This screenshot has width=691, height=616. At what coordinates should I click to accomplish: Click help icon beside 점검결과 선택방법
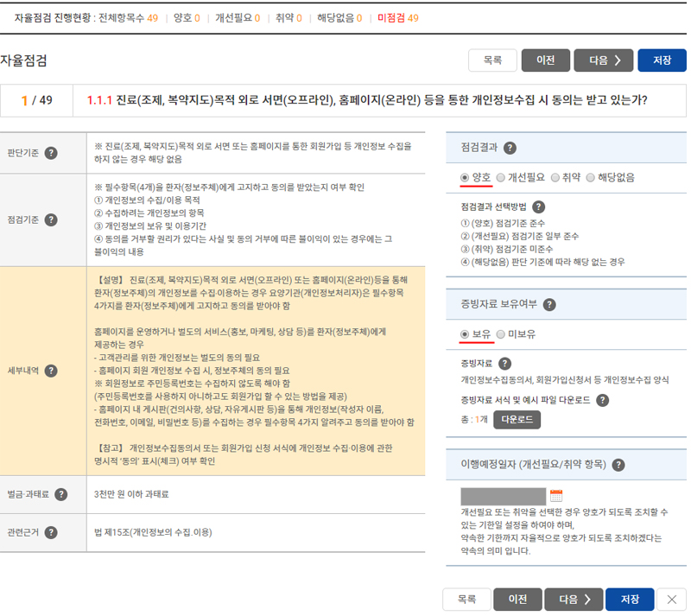(539, 206)
